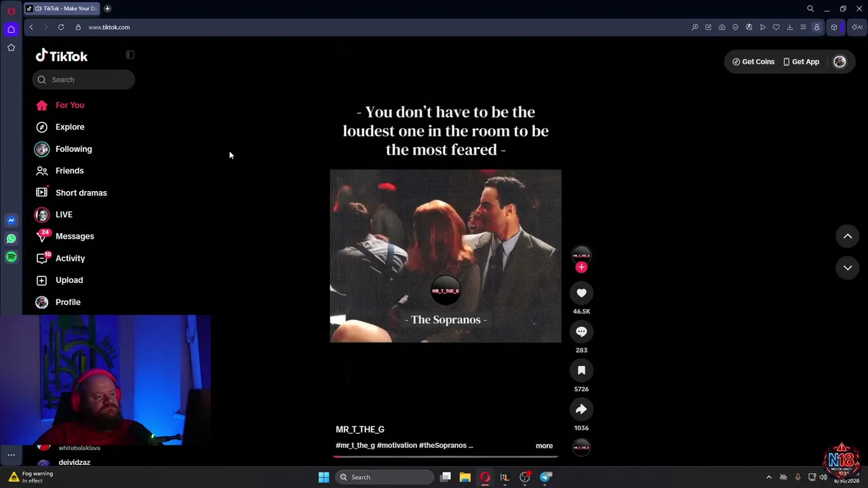The image size is (868, 488).
Task: Open the Explore page
Action: (x=70, y=127)
